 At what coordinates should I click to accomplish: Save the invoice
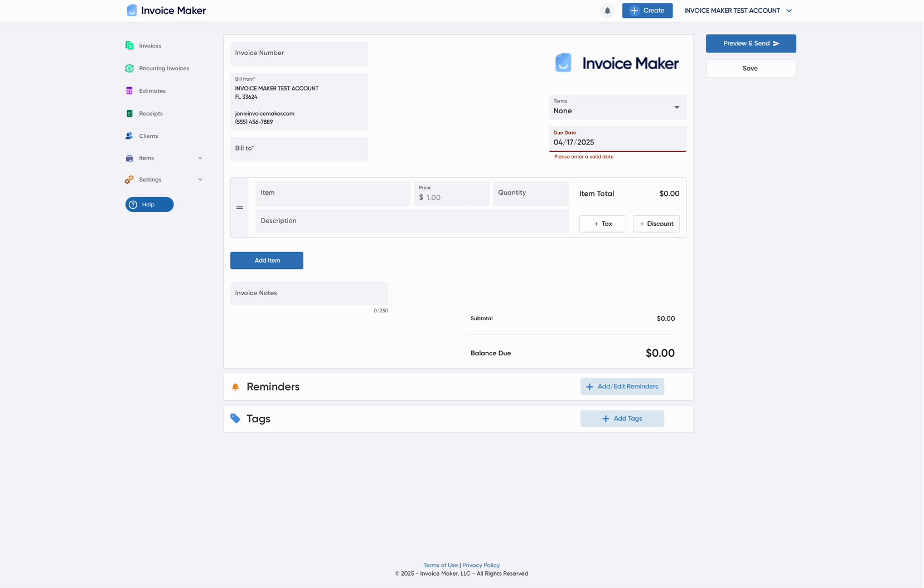pos(751,69)
